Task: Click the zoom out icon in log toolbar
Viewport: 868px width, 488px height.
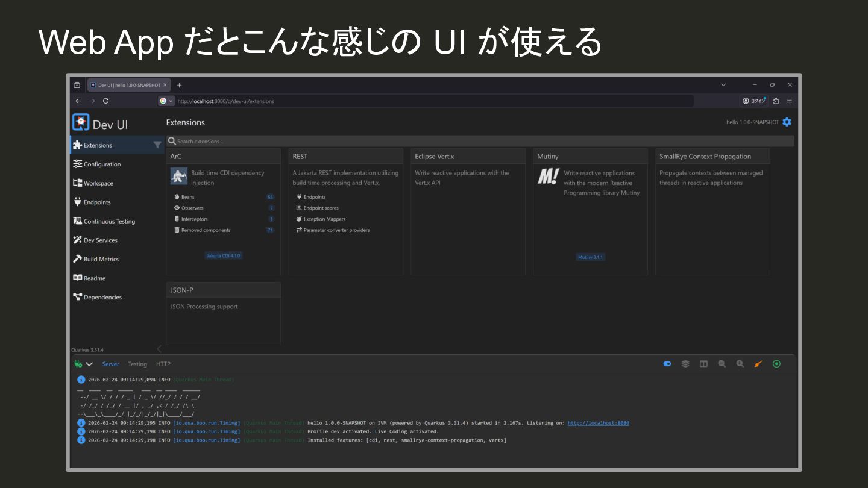Action: (x=722, y=364)
